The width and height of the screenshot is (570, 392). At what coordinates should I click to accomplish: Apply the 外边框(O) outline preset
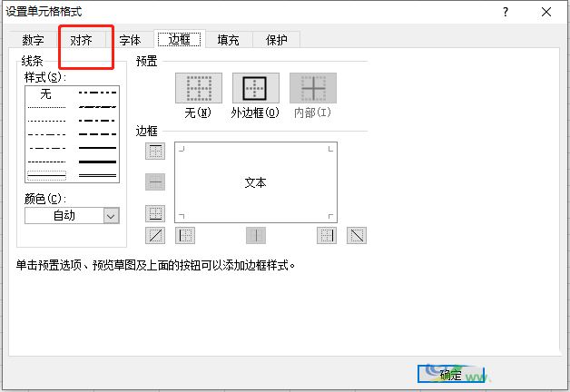[x=256, y=88]
